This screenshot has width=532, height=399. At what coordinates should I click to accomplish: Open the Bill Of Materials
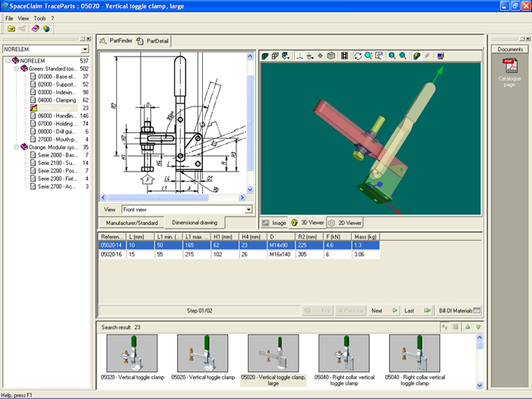(460, 310)
